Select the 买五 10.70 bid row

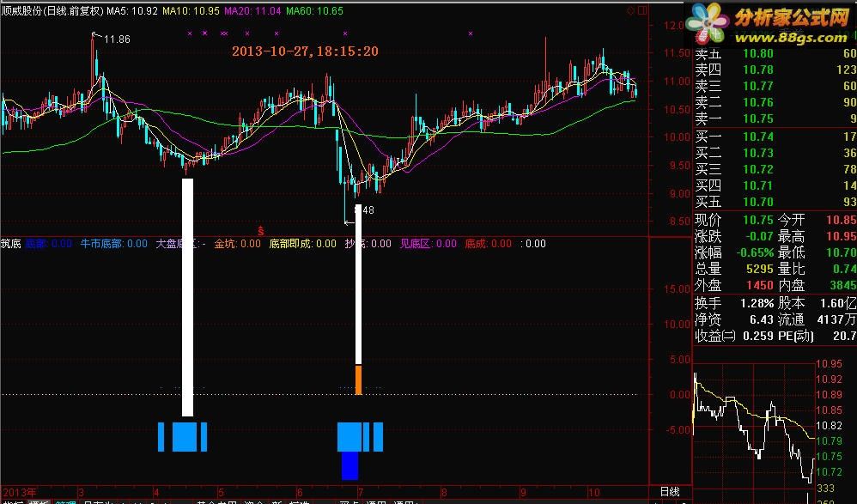point(775,203)
